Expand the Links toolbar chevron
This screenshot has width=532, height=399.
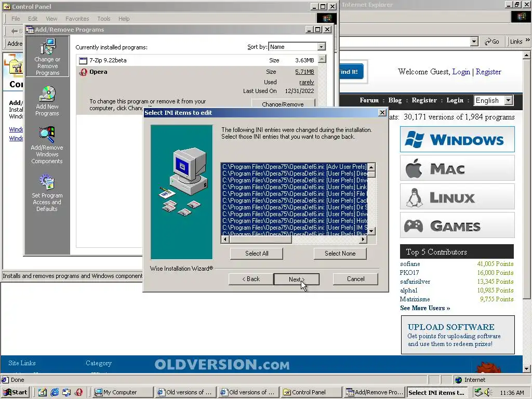[x=528, y=40]
